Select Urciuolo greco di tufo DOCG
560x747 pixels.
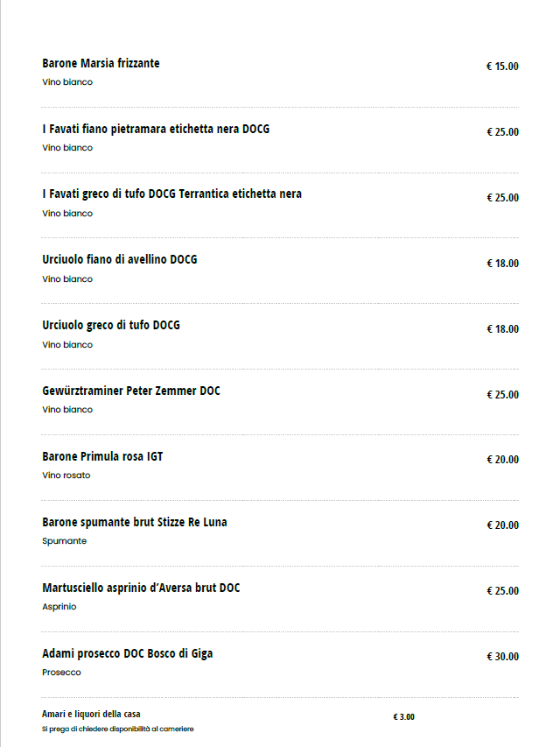(x=111, y=325)
